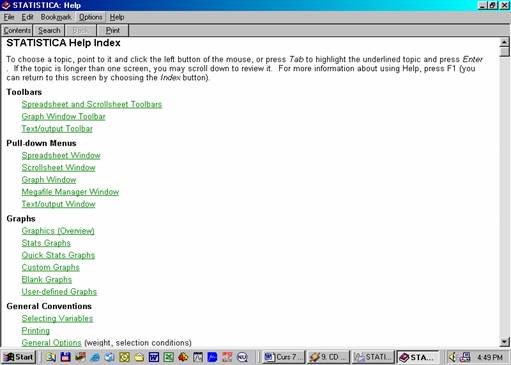Open Blank Graphs topic
511x365 pixels.
[x=47, y=280]
